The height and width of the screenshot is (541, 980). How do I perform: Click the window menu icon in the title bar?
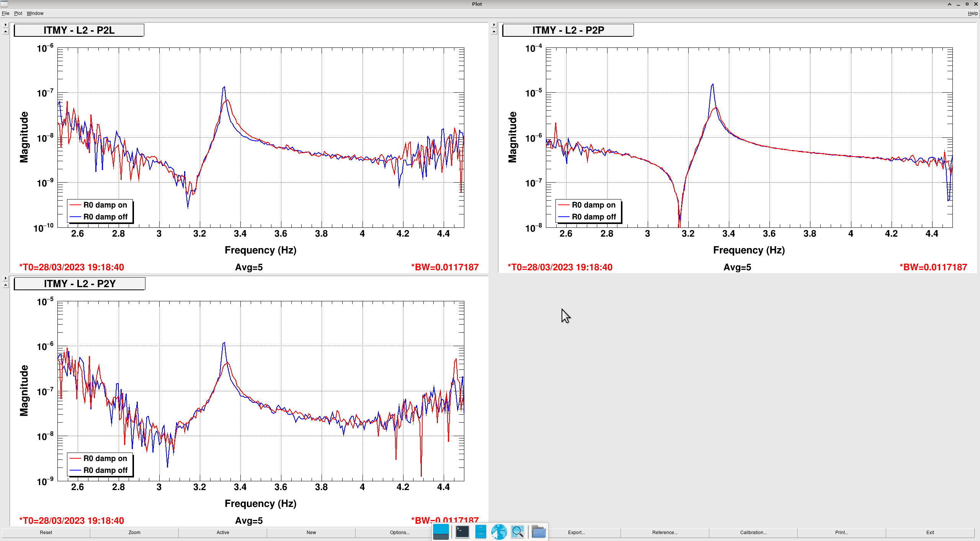(x=4, y=4)
